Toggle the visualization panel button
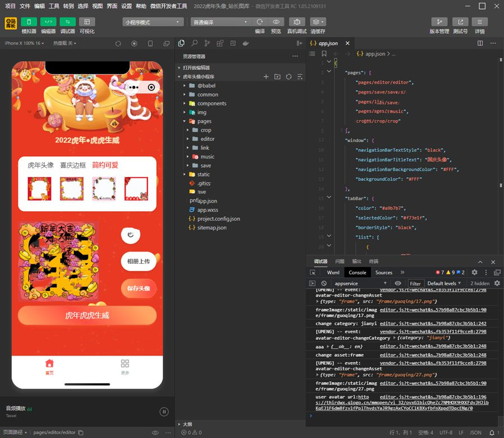This screenshot has width=504, height=438. coord(87,21)
